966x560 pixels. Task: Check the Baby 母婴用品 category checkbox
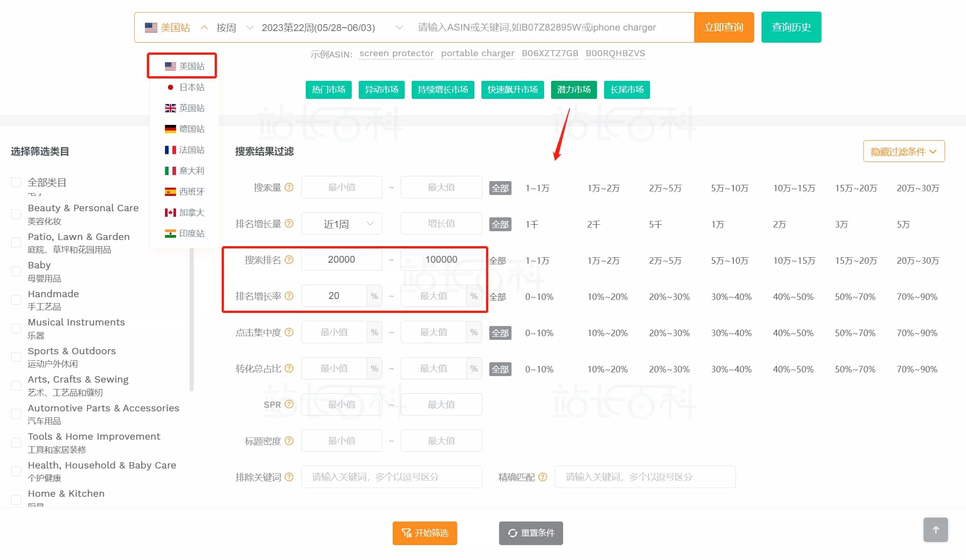[16, 271]
